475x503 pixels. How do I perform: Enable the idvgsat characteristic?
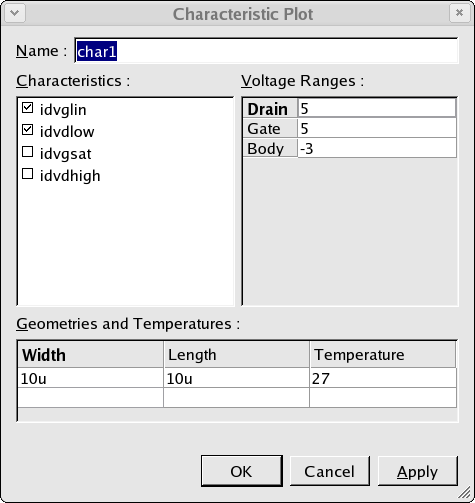pyautogui.click(x=27, y=152)
